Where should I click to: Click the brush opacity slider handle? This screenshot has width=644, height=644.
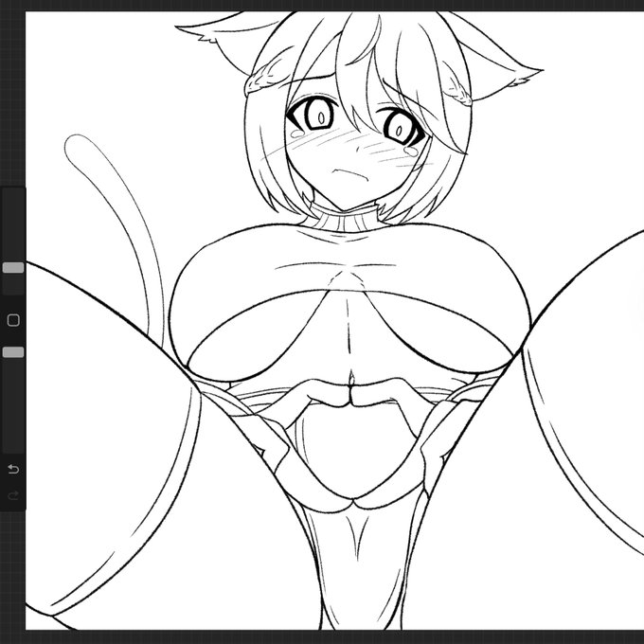(13, 352)
